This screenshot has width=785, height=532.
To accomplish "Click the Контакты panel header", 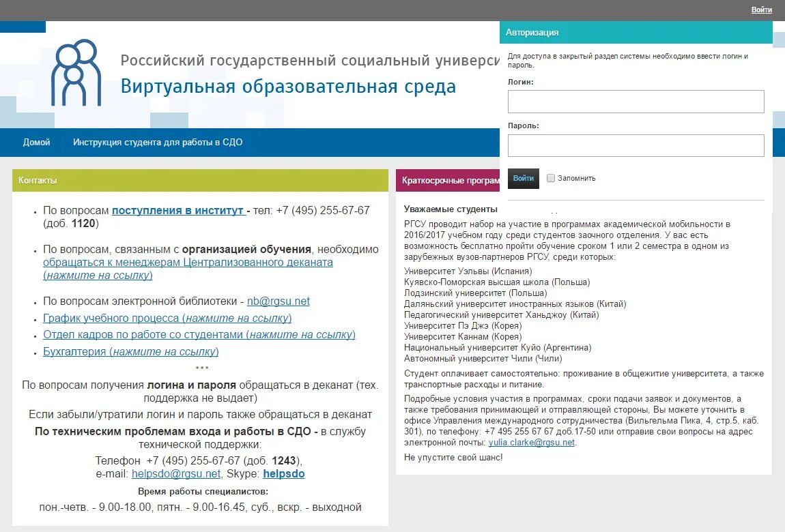I will coord(200,181).
